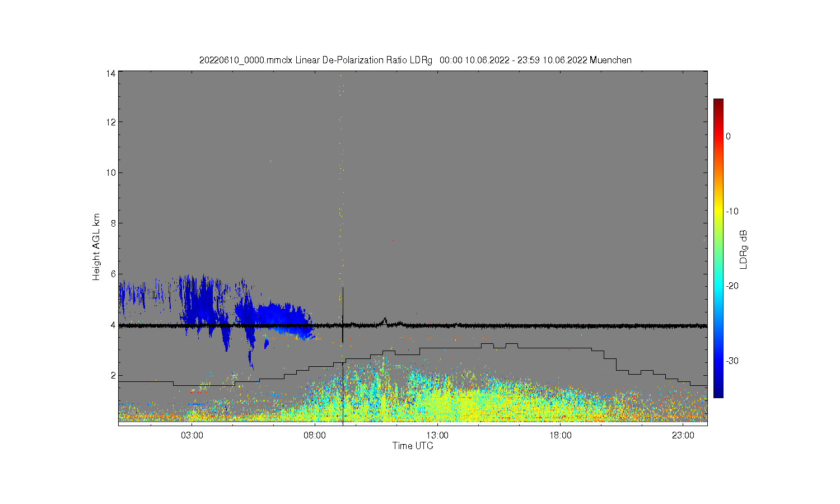This screenshot has height=504, width=840.
Task: Click the colorbar '-30' tick label
Action: point(732,361)
